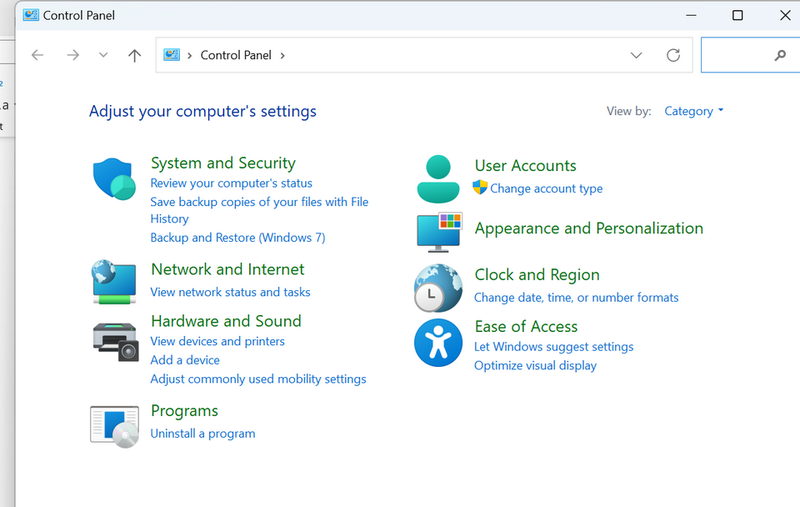Refresh the Control Panel view
Image resolution: width=800 pixels, height=507 pixels.
[x=673, y=55]
